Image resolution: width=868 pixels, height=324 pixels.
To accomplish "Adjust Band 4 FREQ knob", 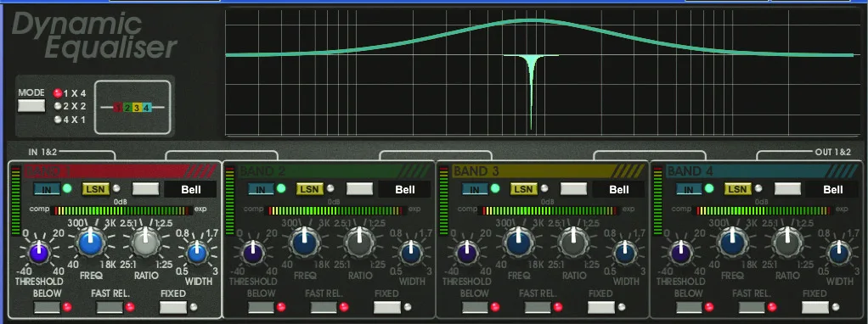I will 733,243.
